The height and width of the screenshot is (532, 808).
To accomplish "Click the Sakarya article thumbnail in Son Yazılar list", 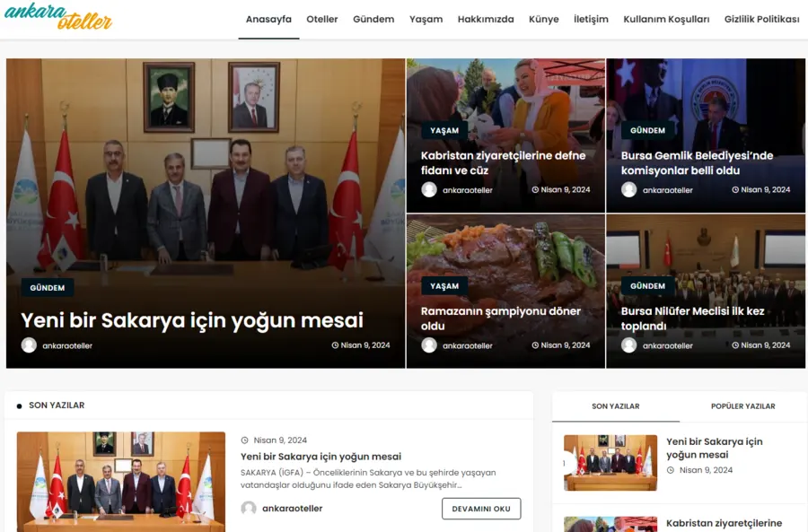I will (x=121, y=482).
